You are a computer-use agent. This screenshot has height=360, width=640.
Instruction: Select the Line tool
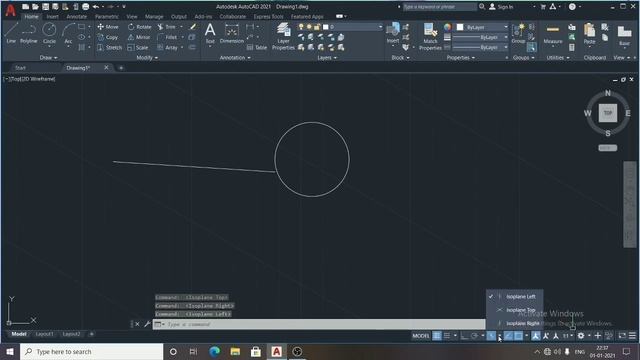coord(11,33)
